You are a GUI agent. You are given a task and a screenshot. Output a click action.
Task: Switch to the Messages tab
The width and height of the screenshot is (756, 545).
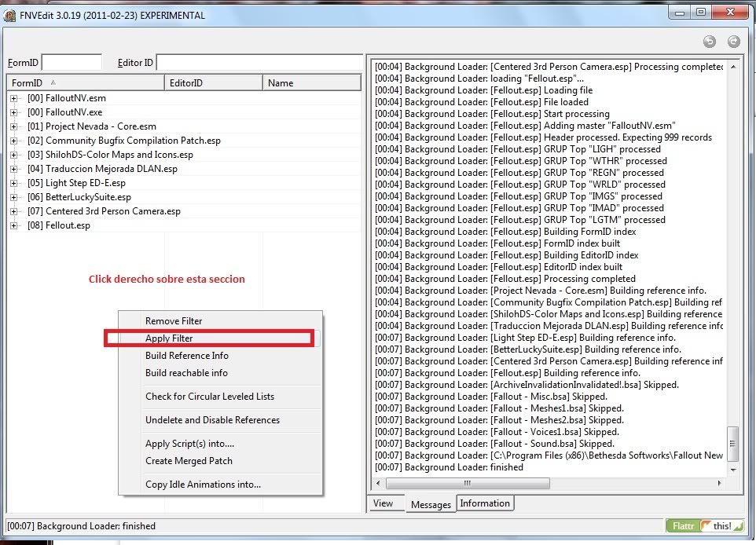[431, 504]
